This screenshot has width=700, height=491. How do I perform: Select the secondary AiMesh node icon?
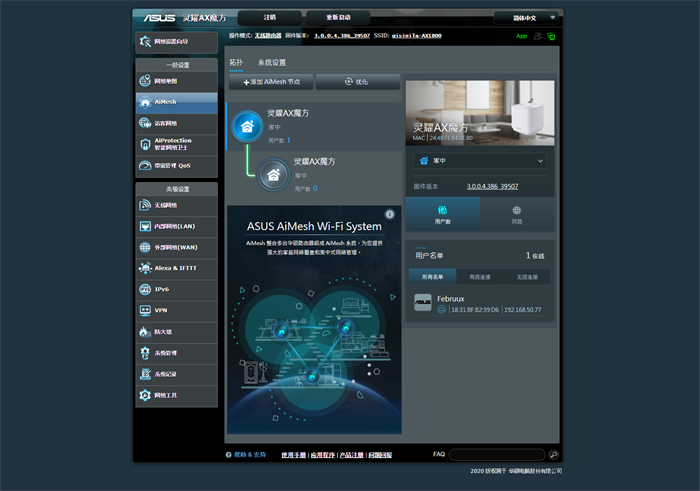pyautogui.click(x=273, y=175)
